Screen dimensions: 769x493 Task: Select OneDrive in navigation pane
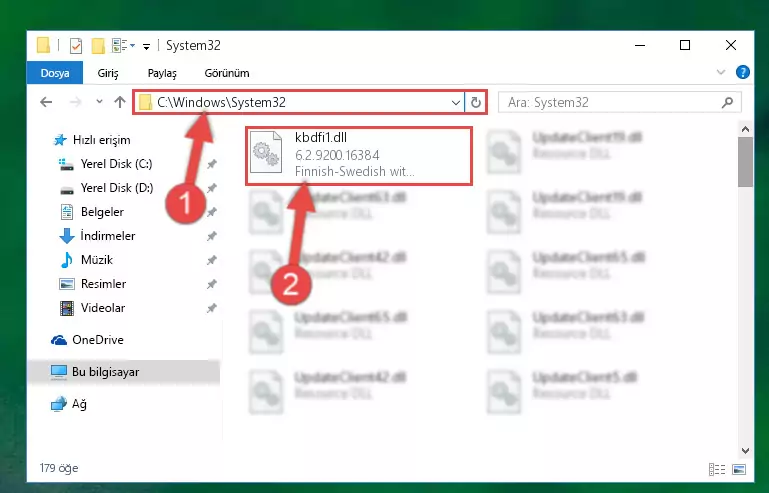tap(98, 340)
